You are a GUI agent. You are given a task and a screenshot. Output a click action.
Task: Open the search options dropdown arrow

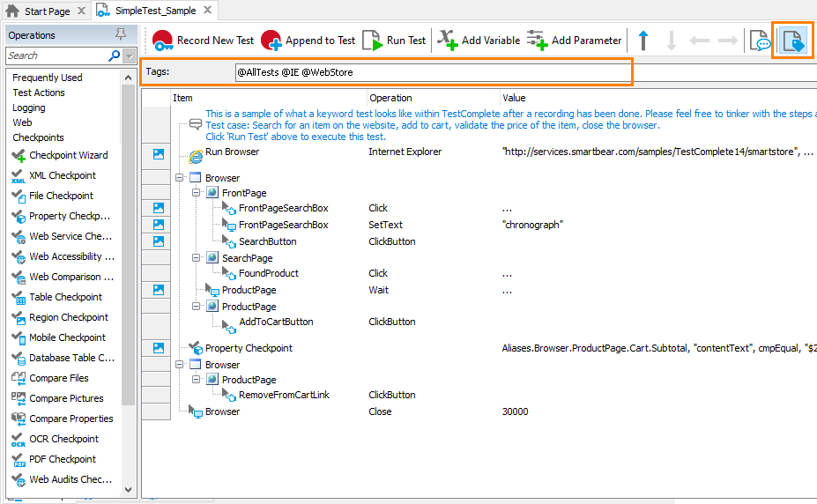tap(130, 56)
